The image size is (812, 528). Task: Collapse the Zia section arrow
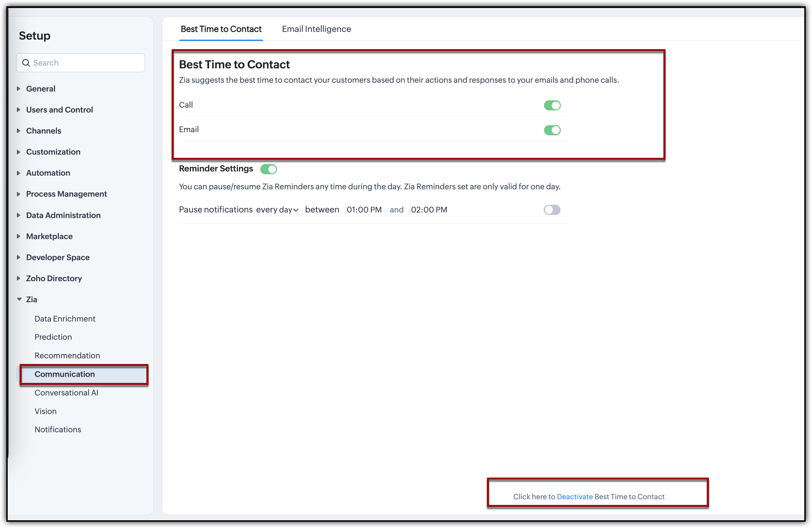pos(19,299)
